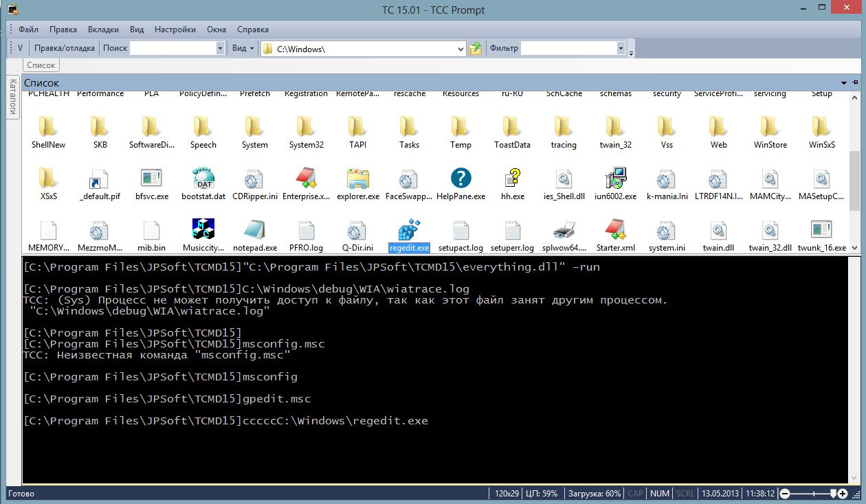This screenshot has height=504, width=866.
Task: Click the regedit.exe command prompt line
Action: tap(225, 421)
